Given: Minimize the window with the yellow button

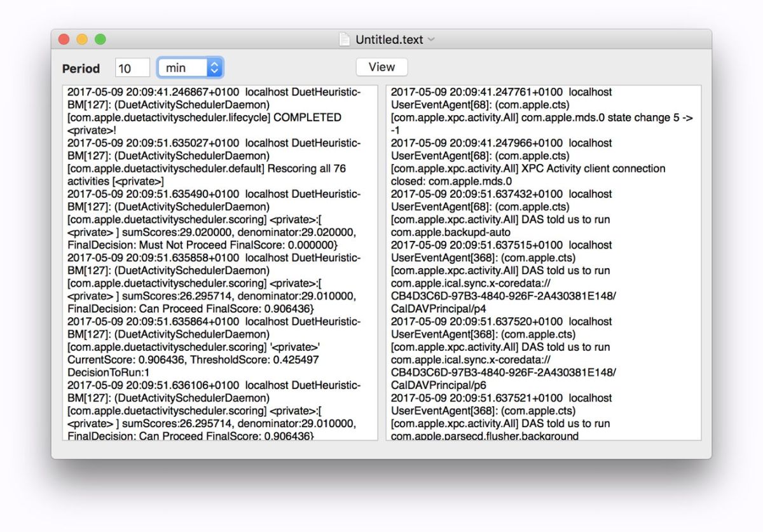Looking at the screenshot, I should (x=82, y=39).
